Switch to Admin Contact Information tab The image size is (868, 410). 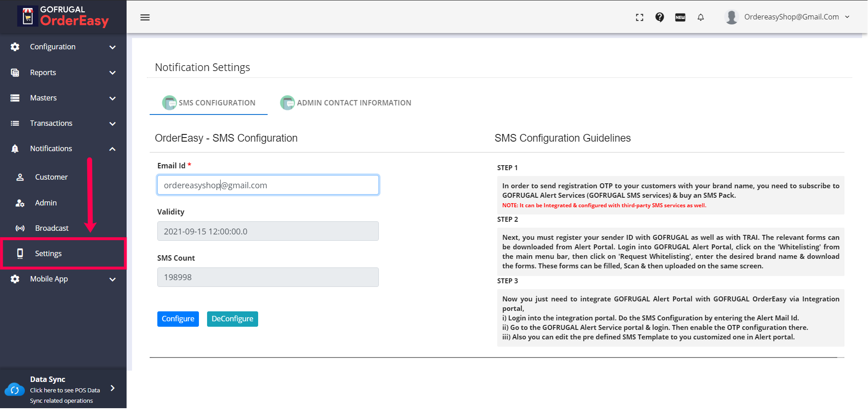[x=346, y=103]
